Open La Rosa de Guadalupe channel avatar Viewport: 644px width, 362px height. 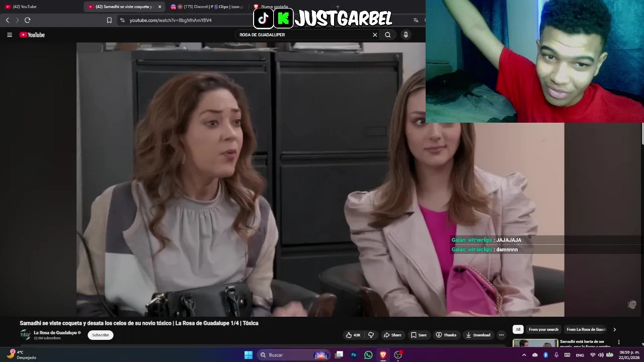[25, 335]
